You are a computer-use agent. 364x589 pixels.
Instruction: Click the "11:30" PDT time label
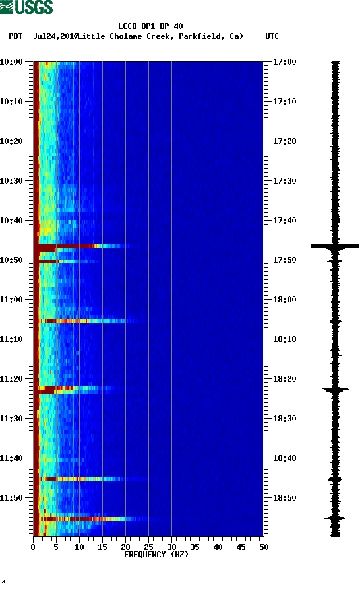coord(11,419)
